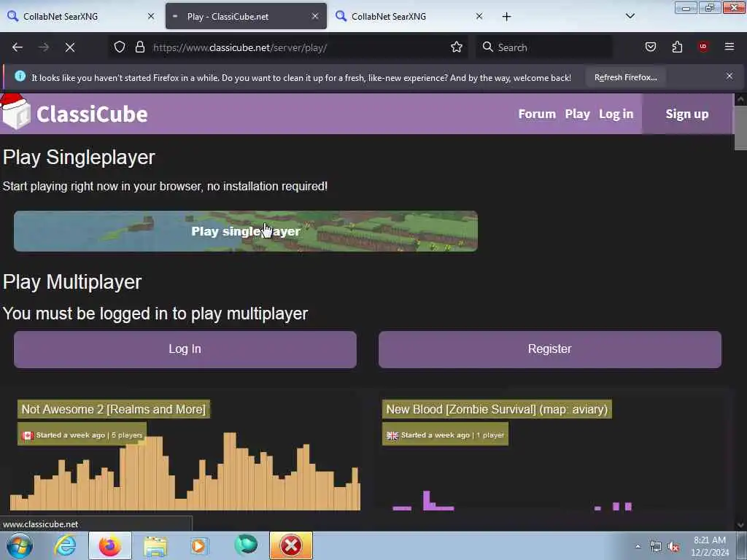Open the Windows Start button
Screen dimensions: 747x560
pyautogui.click(x=20, y=546)
